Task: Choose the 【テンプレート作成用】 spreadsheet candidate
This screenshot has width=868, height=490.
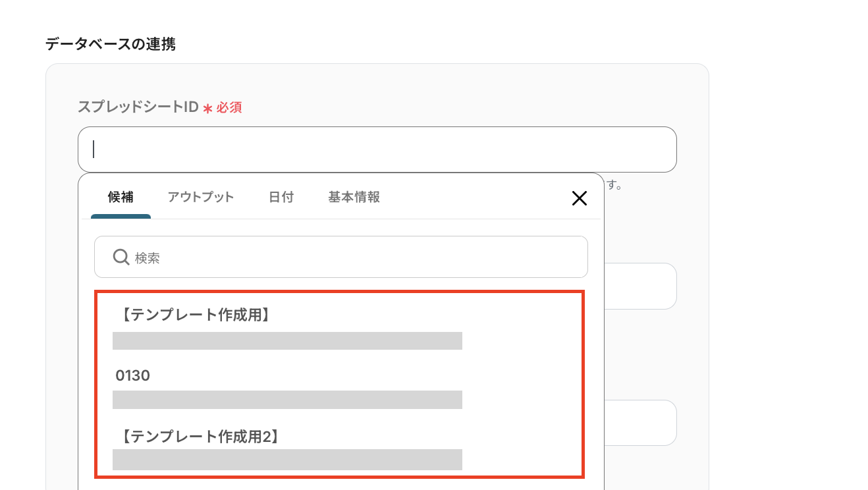Action: (196, 315)
